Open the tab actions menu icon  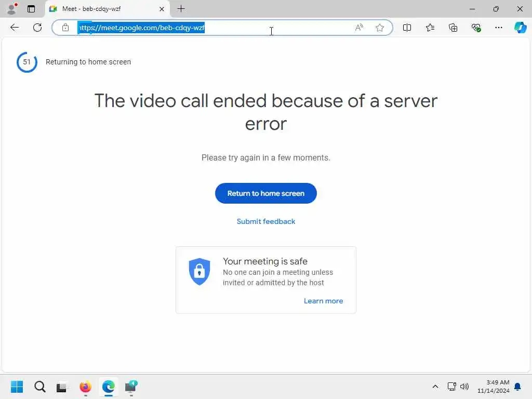tap(31, 9)
